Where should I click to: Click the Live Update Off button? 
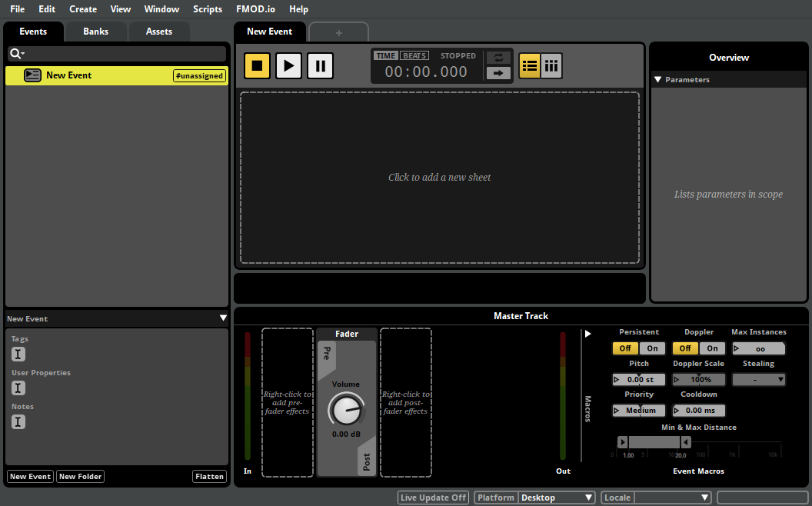[434, 498]
